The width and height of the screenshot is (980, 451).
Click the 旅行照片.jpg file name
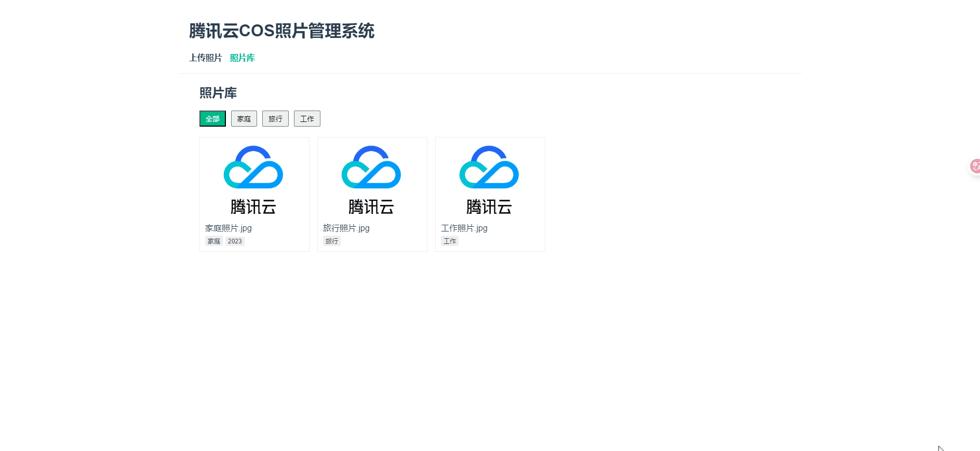coord(346,228)
